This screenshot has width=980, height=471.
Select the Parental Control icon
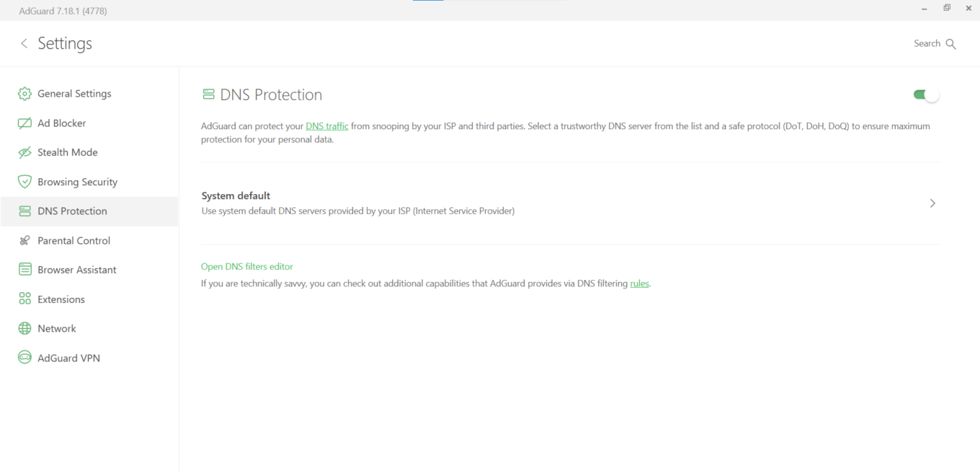point(24,240)
